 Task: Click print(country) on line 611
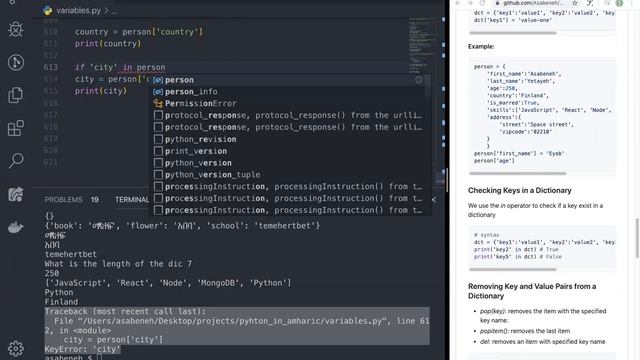pos(108,44)
